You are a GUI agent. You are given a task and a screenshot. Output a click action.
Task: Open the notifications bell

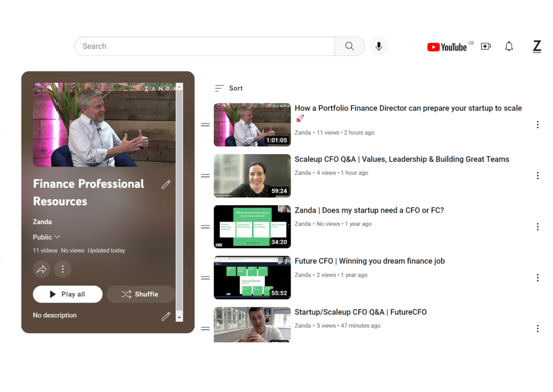pos(509,46)
